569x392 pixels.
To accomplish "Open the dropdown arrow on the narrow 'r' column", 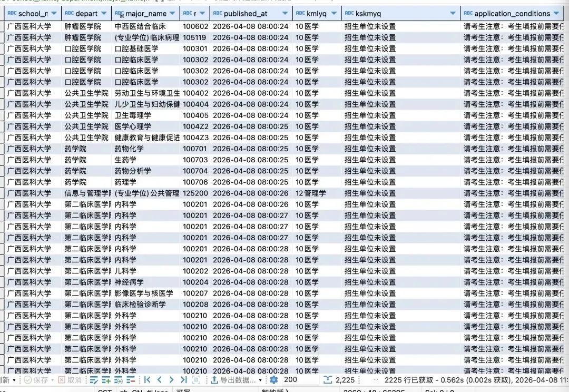I will click(202, 13).
